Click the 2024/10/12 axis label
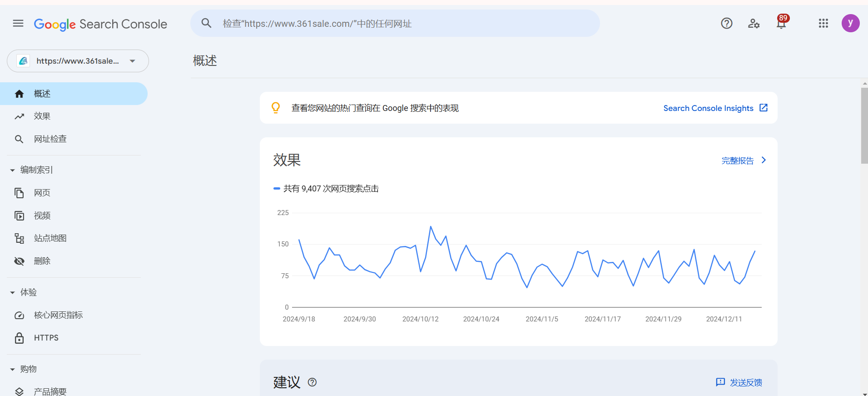 click(x=420, y=319)
